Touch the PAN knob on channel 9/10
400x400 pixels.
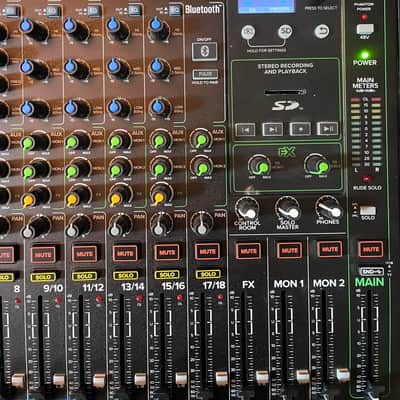pyautogui.click(x=37, y=228)
